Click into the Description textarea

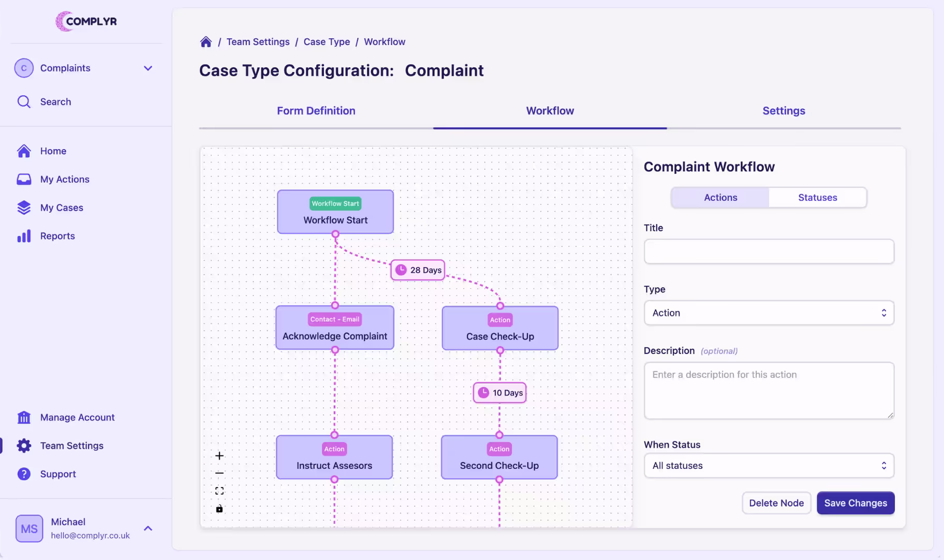click(769, 390)
